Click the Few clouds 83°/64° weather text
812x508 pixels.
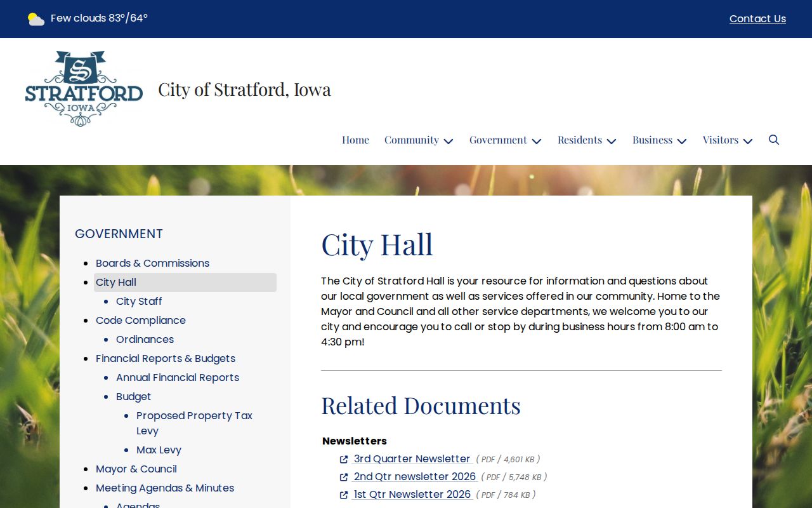99,18
